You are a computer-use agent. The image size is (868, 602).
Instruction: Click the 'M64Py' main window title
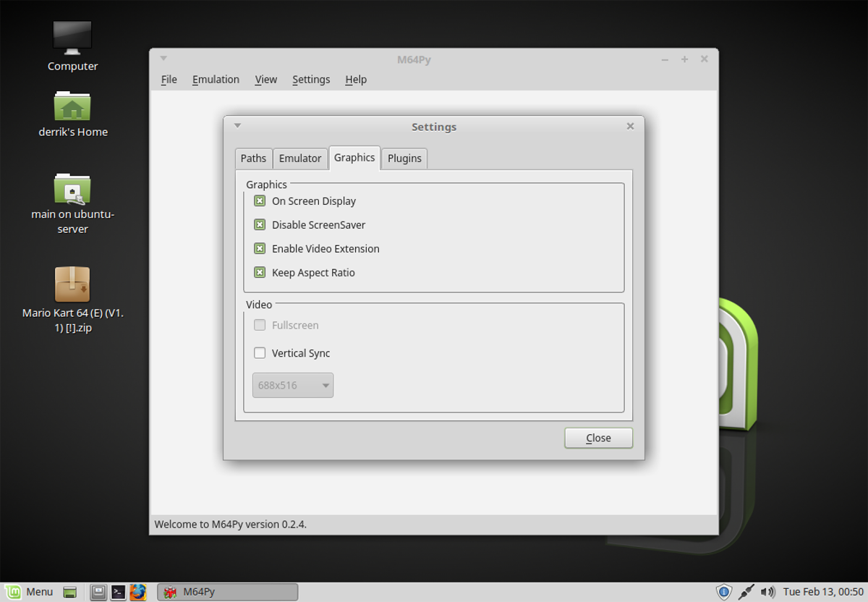(x=414, y=59)
